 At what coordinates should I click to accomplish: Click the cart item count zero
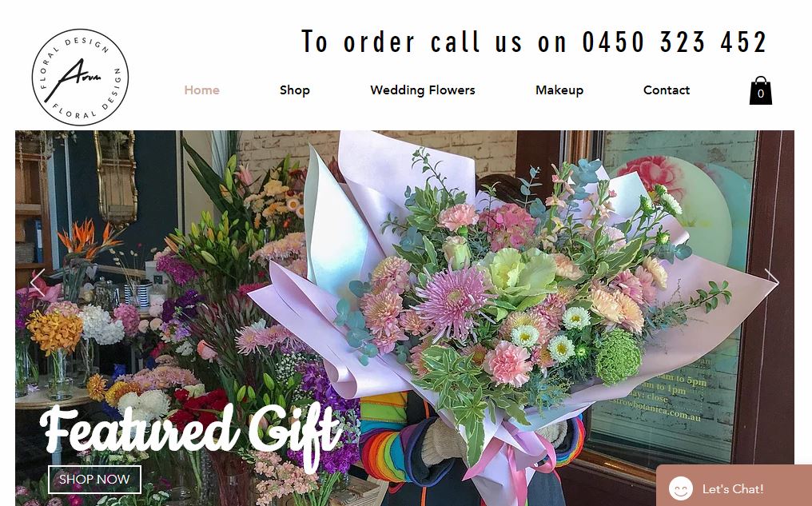click(x=760, y=94)
